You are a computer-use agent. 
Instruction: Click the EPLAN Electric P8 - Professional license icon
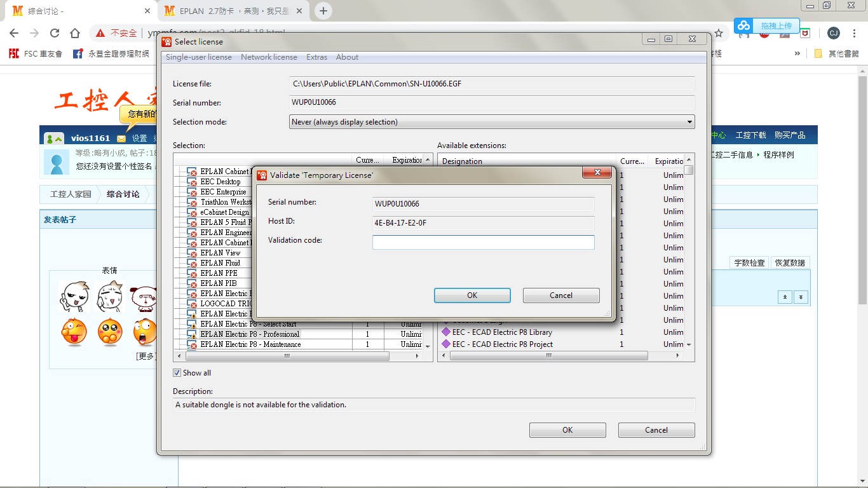[192, 334]
